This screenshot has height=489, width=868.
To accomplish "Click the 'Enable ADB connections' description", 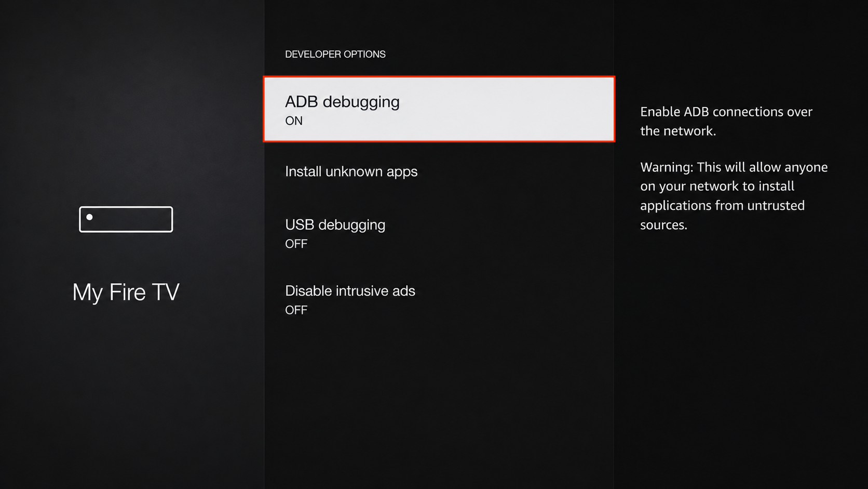I will point(726,121).
